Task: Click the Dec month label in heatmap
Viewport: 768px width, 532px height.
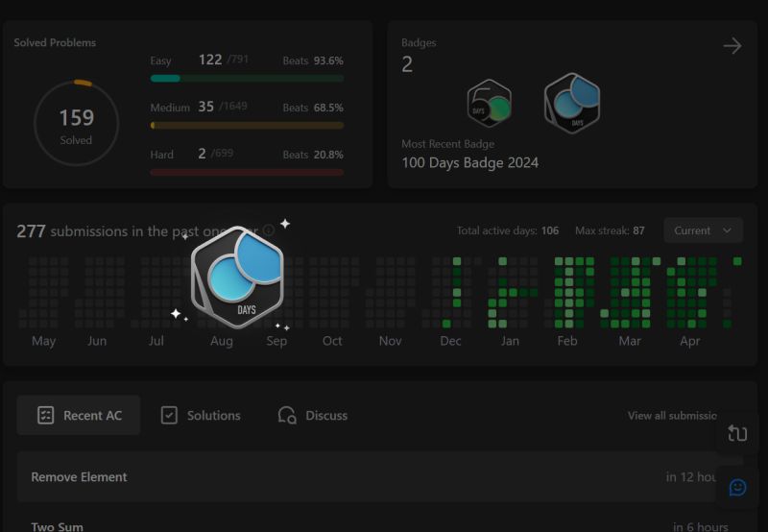Action: pyautogui.click(x=450, y=341)
